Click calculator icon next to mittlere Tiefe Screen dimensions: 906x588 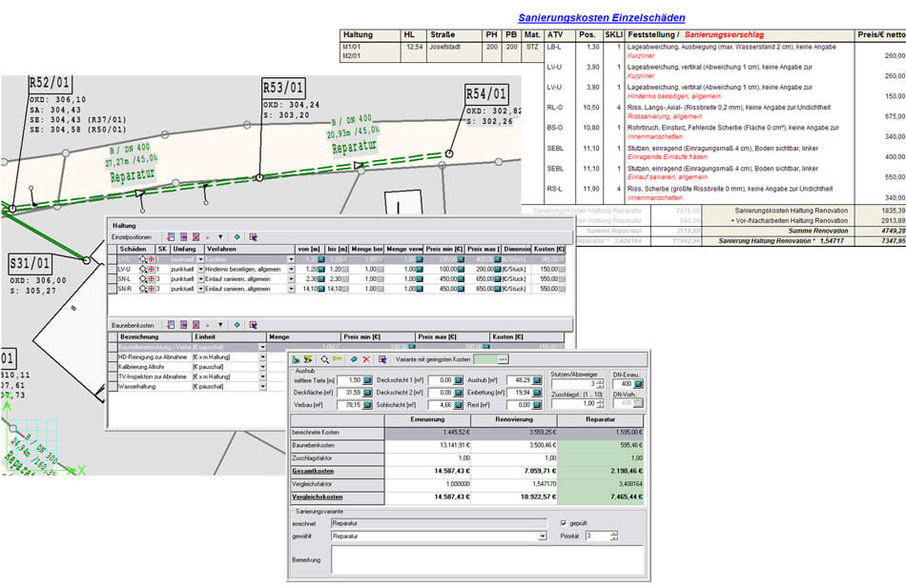pyautogui.click(x=369, y=380)
